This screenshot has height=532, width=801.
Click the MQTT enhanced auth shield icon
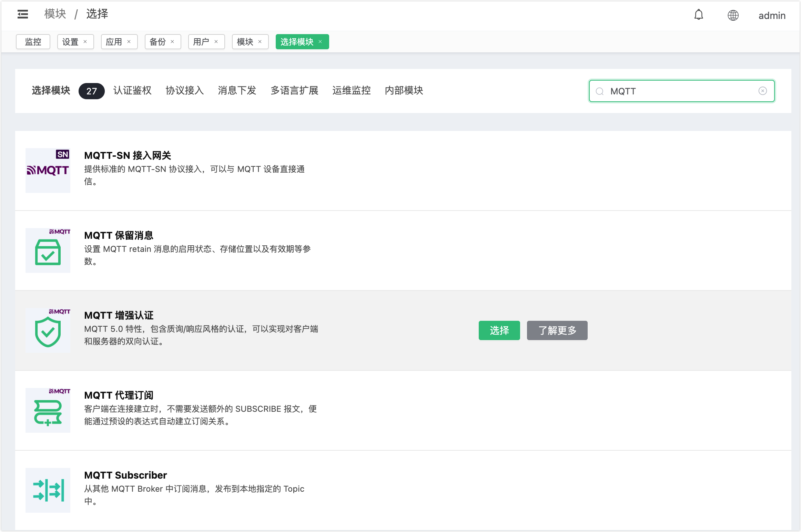point(48,330)
